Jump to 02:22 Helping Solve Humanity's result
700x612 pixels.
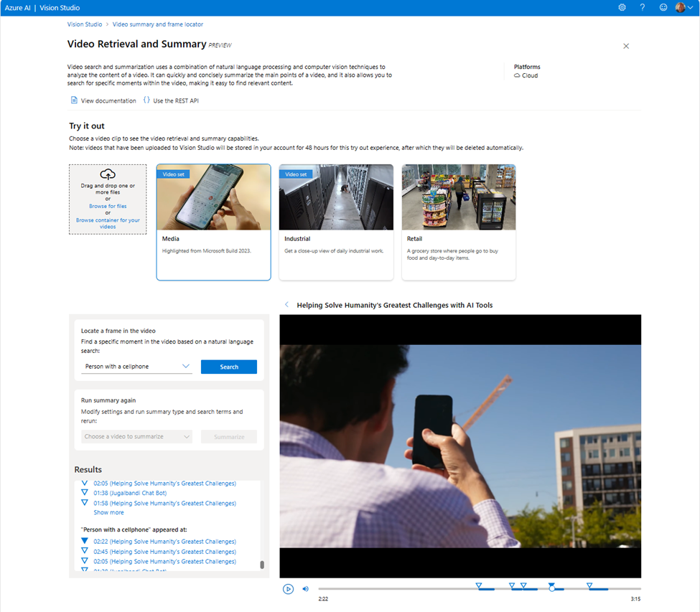click(x=164, y=542)
